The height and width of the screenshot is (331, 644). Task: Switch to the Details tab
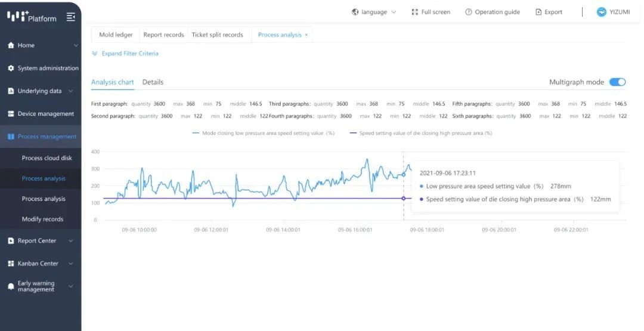point(153,82)
